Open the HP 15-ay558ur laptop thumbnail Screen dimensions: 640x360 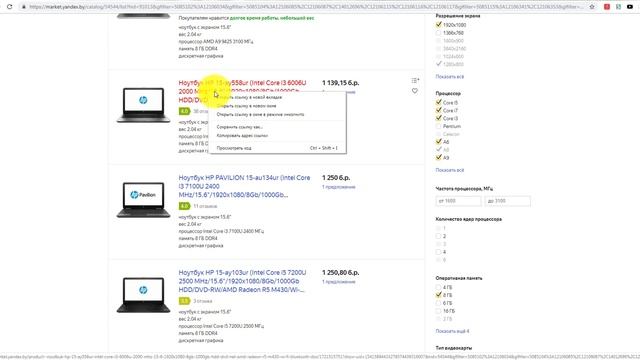pyautogui.click(x=143, y=105)
